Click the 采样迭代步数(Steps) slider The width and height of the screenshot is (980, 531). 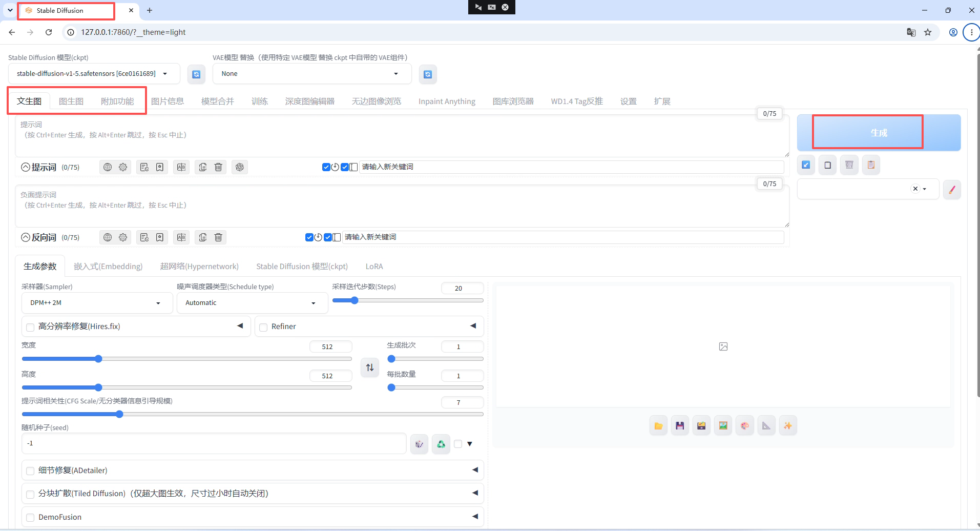pos(408,300)
